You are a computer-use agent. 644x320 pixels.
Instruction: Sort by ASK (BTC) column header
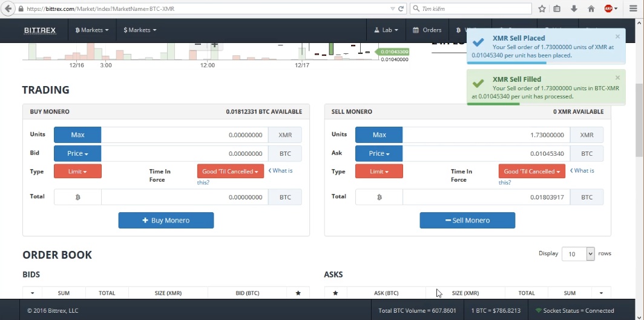[386, 293]
